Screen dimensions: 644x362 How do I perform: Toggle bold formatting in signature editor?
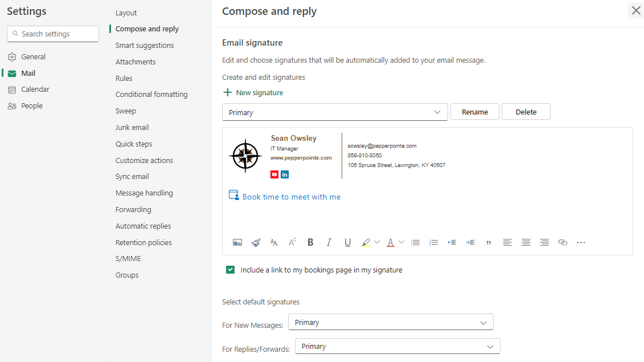coord(310,242)
